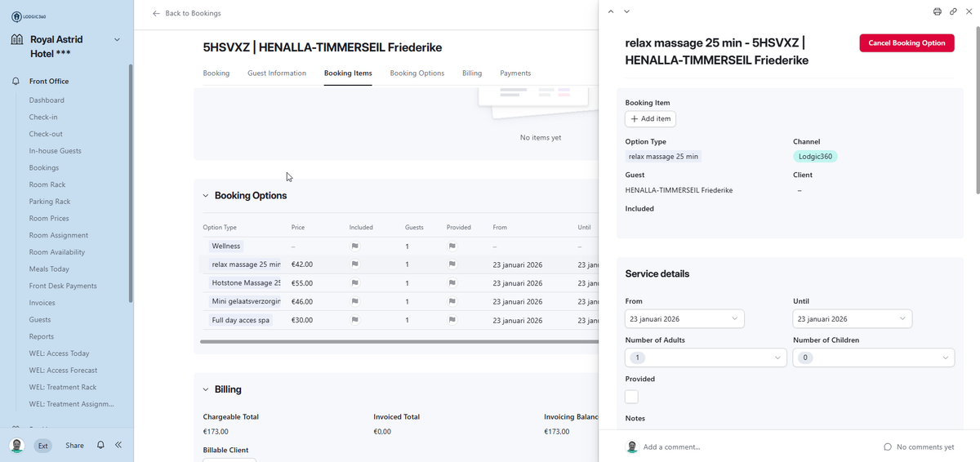Open Room Availability in sidebar

pos(57,252)
